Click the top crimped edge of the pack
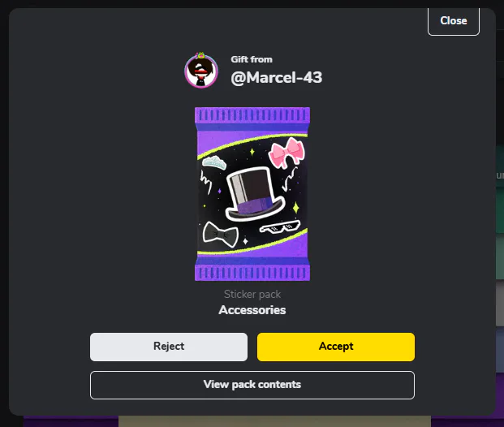This screenshot has height=427, width=504. coord(252,115)
